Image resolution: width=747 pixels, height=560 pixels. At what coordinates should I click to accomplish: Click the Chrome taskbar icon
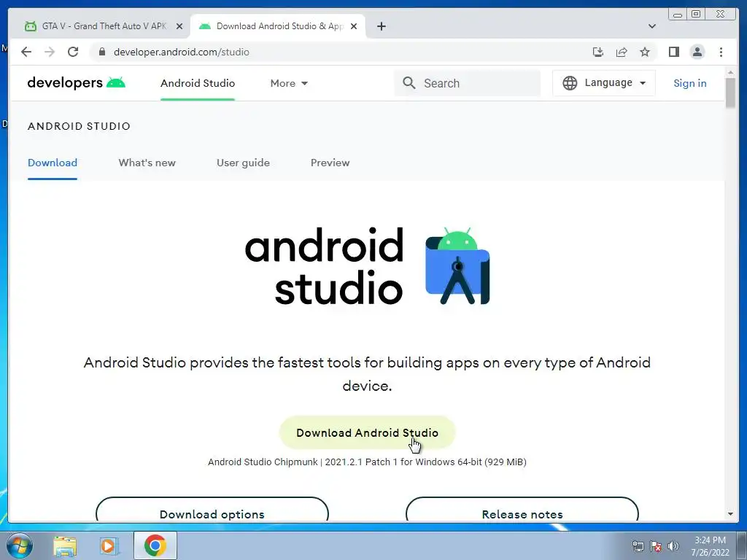click(x=155, y=545)
